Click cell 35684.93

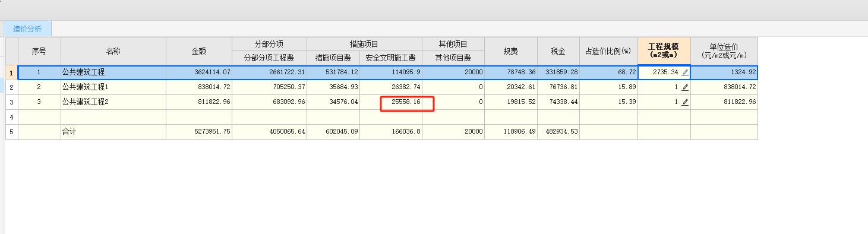coord(333,87)
